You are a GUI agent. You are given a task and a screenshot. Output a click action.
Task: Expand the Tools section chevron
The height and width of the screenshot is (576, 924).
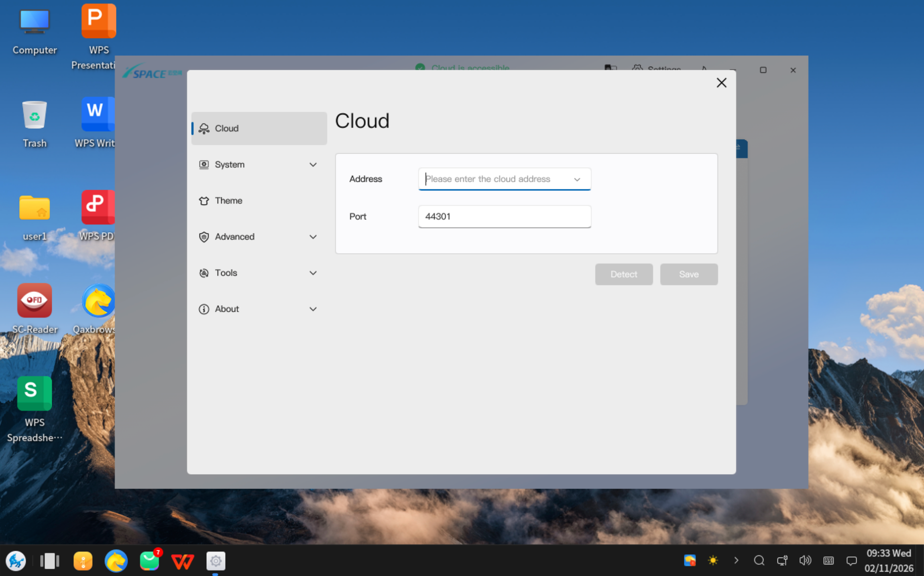pos(313,273)
